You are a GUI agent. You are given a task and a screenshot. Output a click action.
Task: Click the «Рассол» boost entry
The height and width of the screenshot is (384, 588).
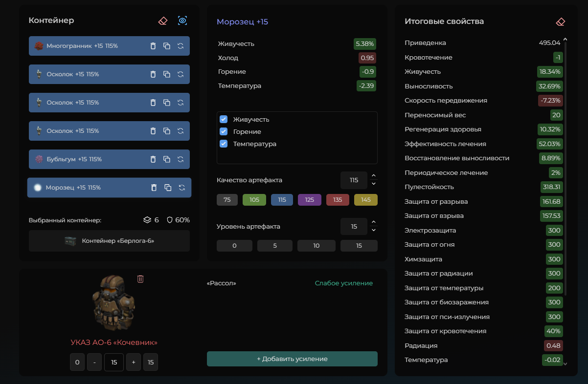[222, 283]
